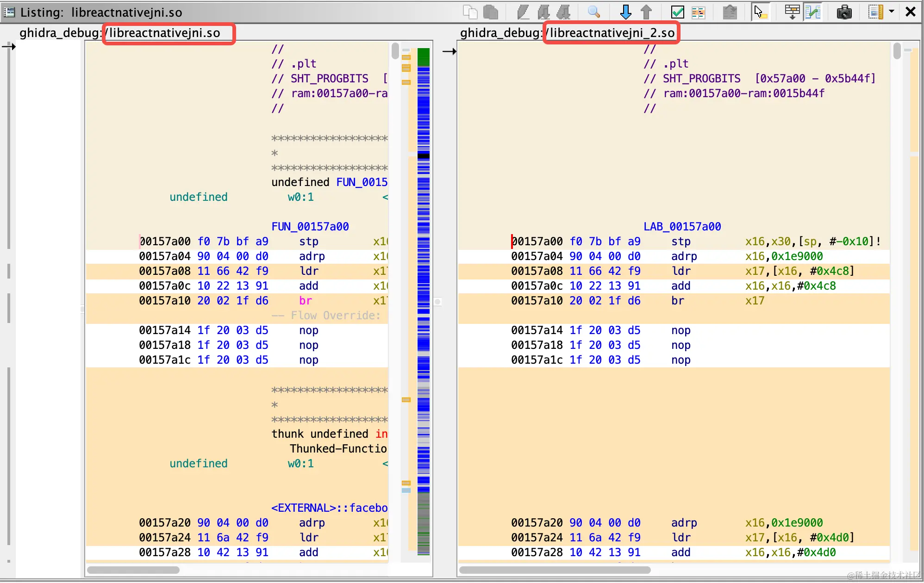Take a Listing snapshot with camera icon

844,12
